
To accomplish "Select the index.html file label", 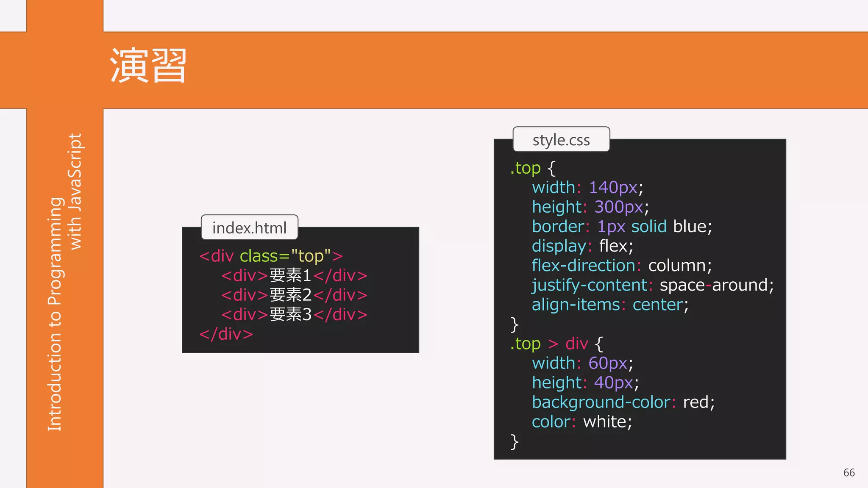I will click(x=249, y=227).
